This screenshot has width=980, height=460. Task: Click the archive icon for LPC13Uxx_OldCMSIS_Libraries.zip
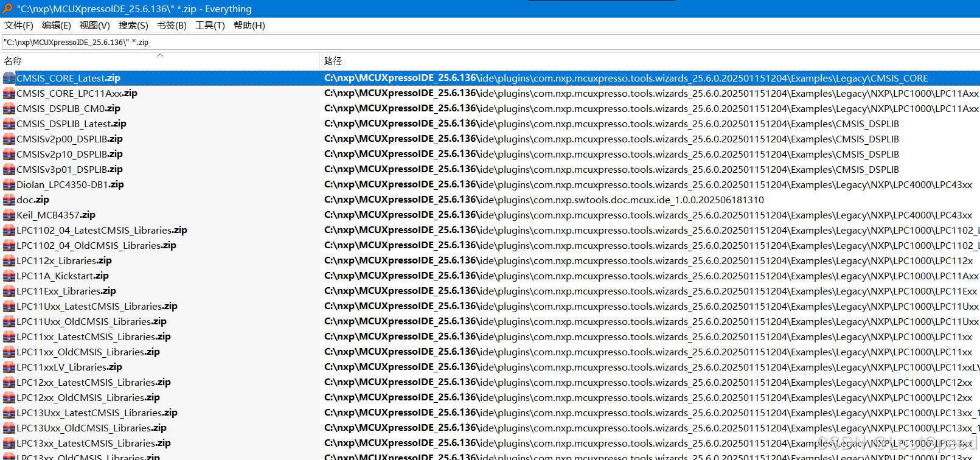click(x=9, y=428)
